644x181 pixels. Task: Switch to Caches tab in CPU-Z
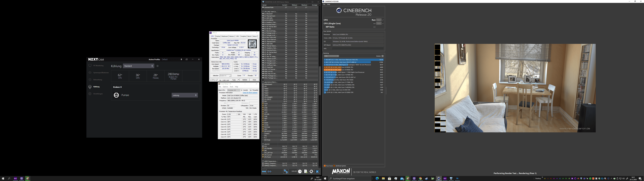tap(218, 36)
